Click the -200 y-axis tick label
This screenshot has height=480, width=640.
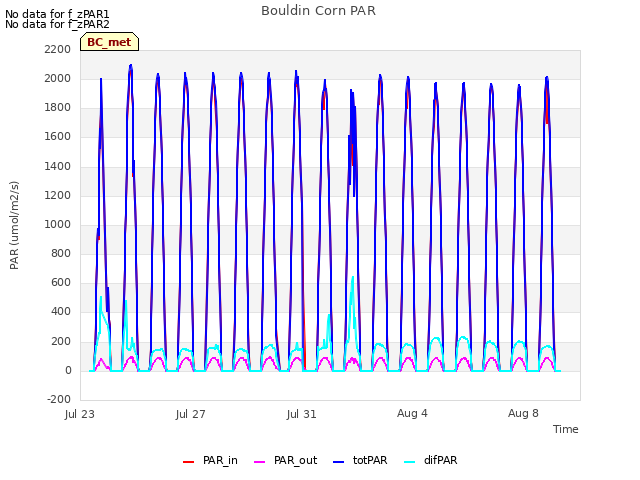59,400
